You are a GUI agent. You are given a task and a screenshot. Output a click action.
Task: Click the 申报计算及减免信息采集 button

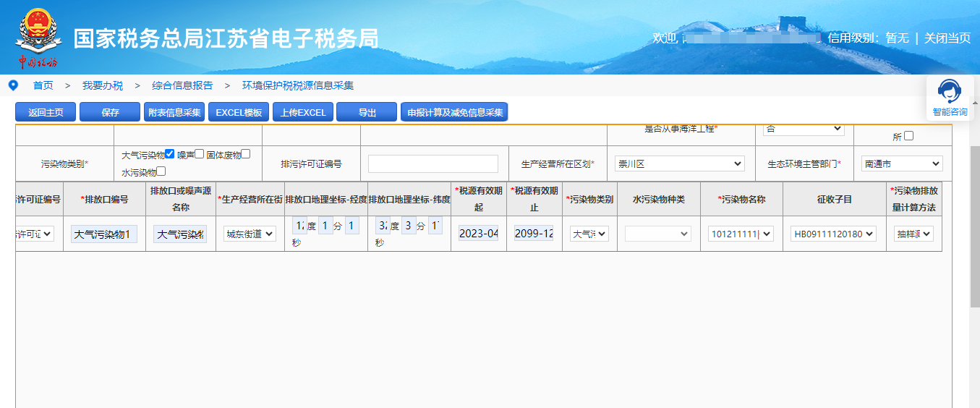point(454,112)
